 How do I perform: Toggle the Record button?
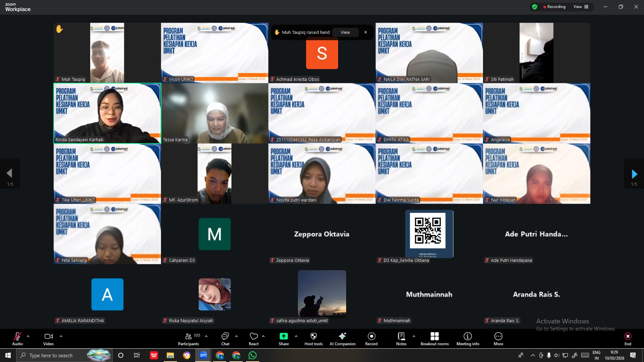click(371, 336)
